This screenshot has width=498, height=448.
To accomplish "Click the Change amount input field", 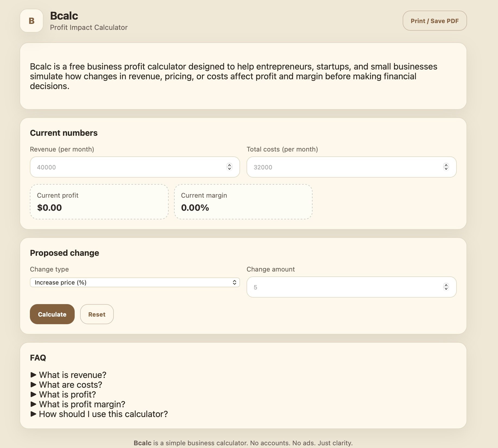I will point(339,287).
